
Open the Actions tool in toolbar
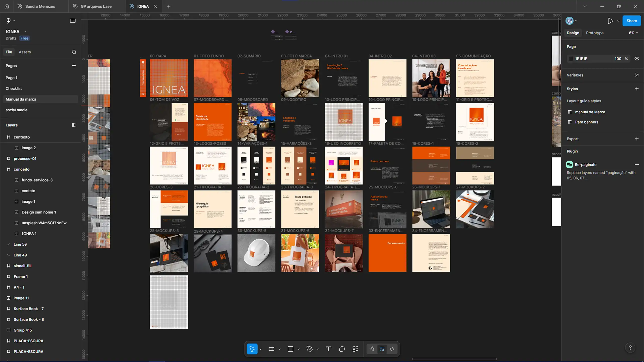pos(355,349)
